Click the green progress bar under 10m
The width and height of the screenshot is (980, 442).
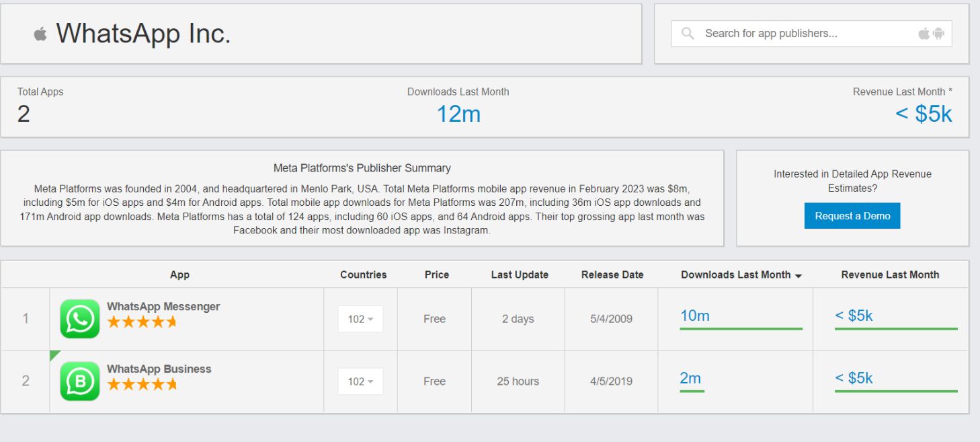pyautogui.click(x=741, y=329)
